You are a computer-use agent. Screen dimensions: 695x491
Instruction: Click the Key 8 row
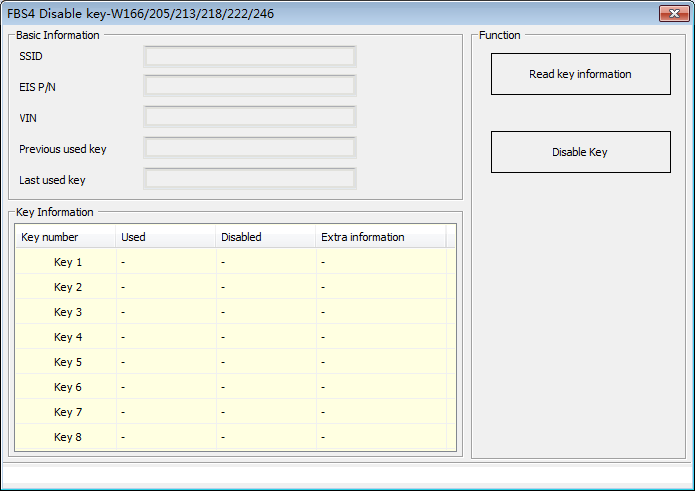(68, 437)
